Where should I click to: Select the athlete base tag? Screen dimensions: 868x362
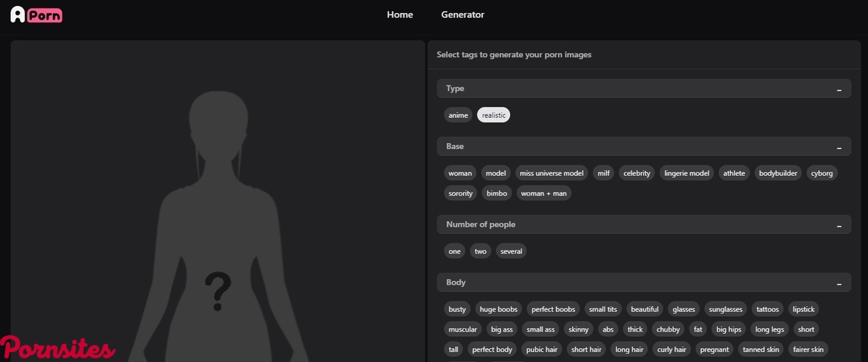click(733, 173)
